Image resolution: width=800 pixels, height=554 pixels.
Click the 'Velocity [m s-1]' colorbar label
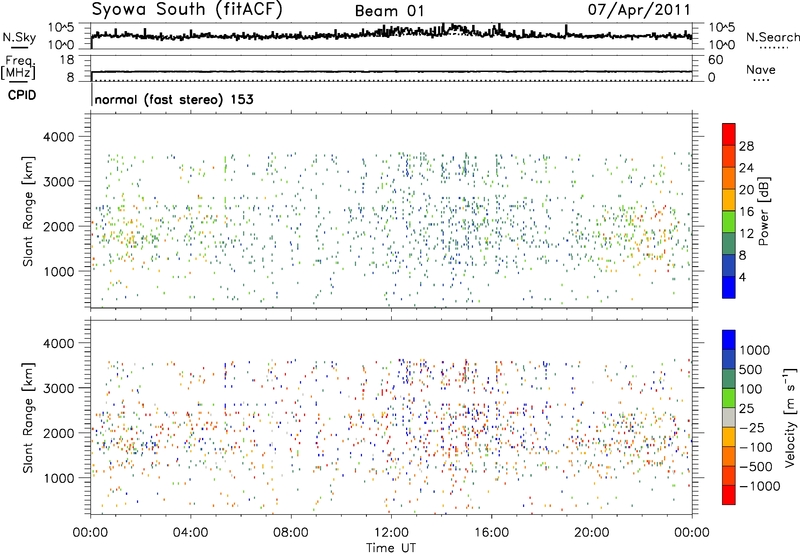(x=790, y=417)
